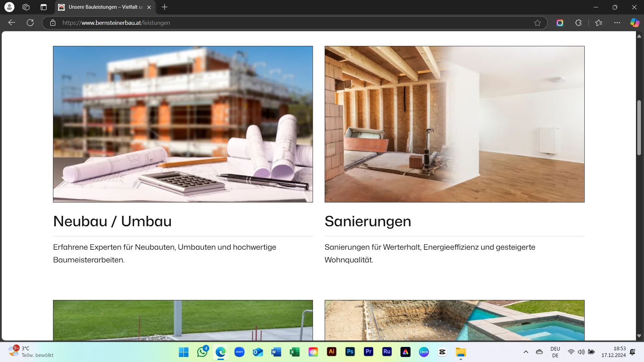This screenshot has height=362, width=644.
Task: Open Premiere Pro from the taskbar
Action: point(368,352)
